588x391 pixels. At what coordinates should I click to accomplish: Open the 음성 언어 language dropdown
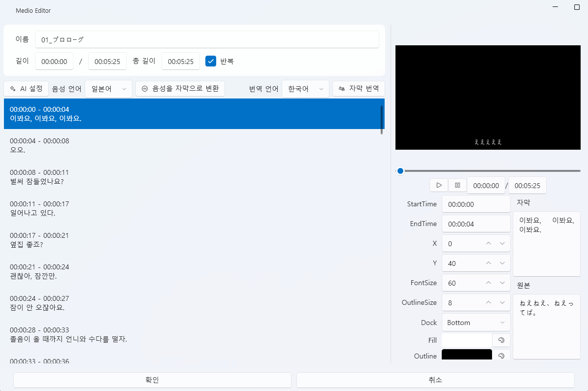click(108, 89)
